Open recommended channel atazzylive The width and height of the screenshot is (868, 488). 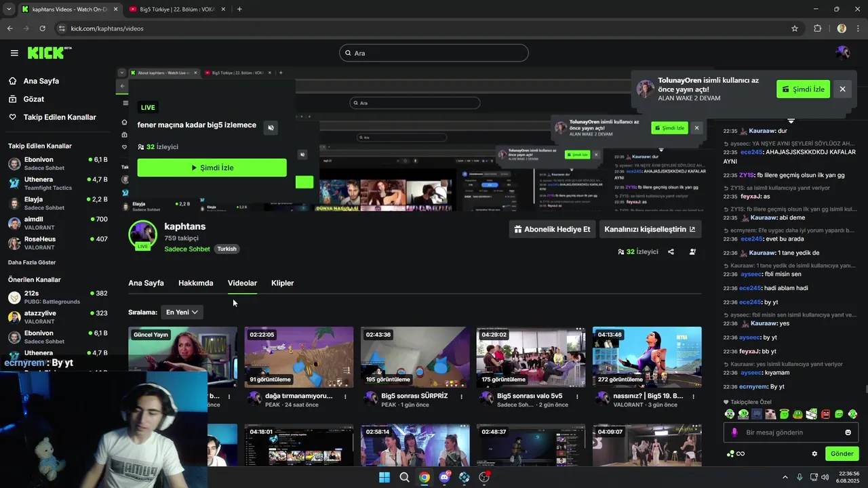pyautogui.click(x=58, y=317)
